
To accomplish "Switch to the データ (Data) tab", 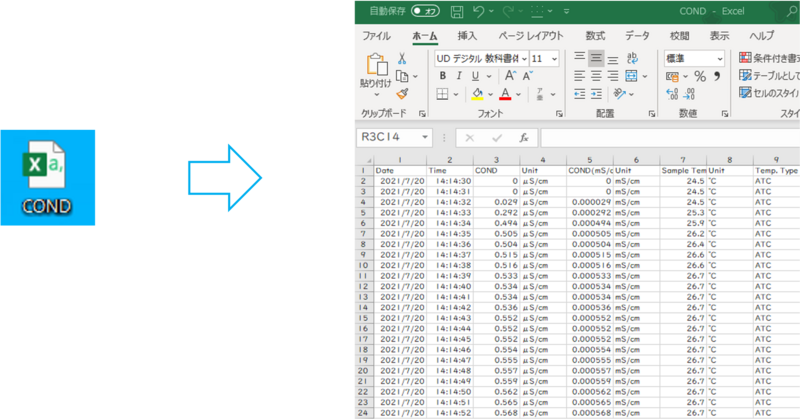I will pyautogui.click(x=637, y=35).
